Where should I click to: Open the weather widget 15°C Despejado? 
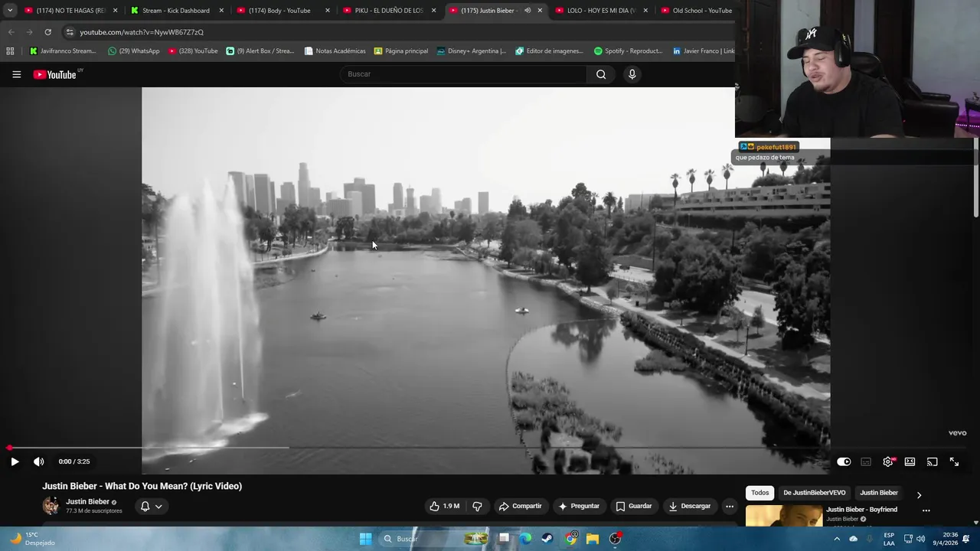(31, 539)
